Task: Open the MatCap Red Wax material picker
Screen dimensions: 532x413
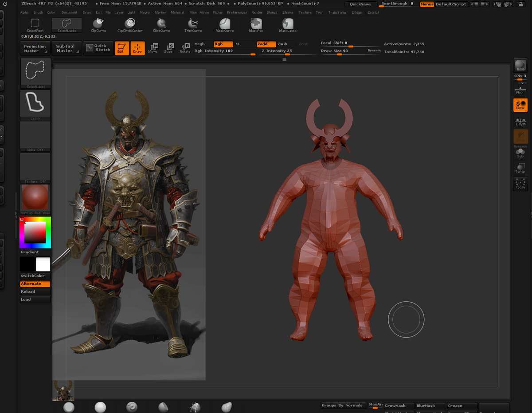Action: [x=35, y=200]
